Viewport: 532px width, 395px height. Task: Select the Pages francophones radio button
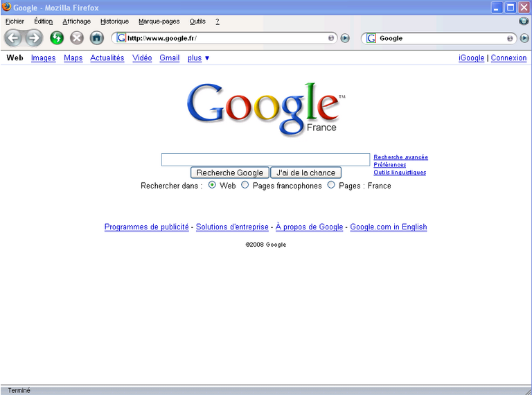[x=245, y=185]
